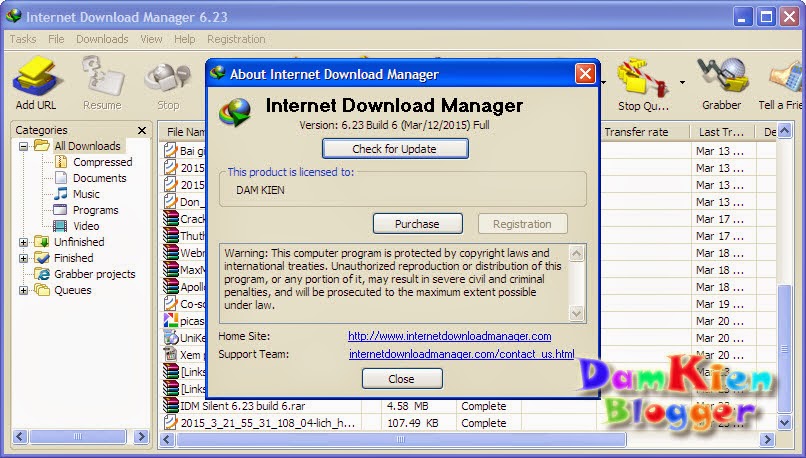Image resolution: width=806 pixels, height=458 pixels.
Task: Open the Tasks menu
Action: coord(23,39)
